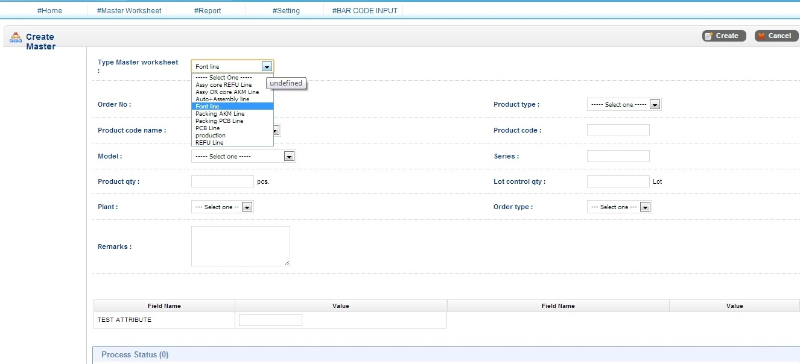The width and height of the screenshot is (800, 364).
Task: Select 'PCB Line' option
Action: tap(233, 128)
